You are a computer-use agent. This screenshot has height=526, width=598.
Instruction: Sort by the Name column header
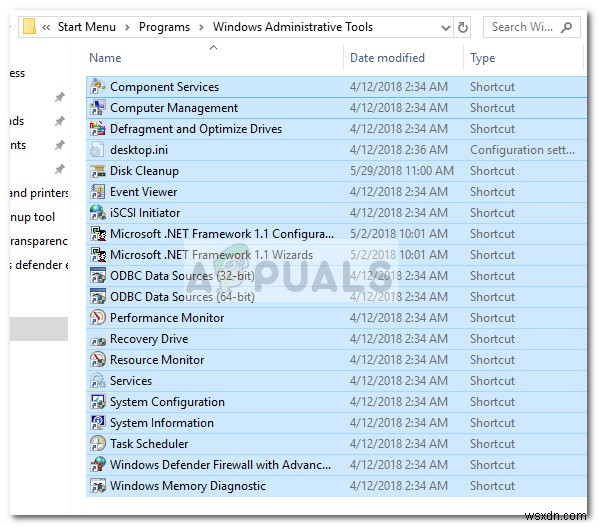point(105,58)
